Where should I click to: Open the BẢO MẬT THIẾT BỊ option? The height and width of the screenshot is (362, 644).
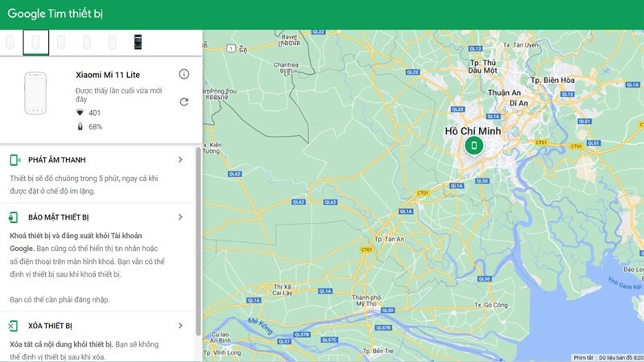coord(58,217)
